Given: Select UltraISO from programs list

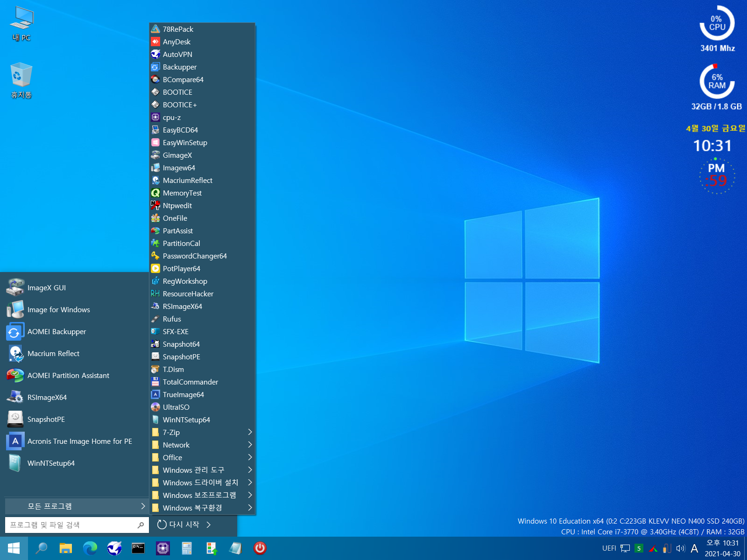Looking at the screenshot, I should [202, 407].
